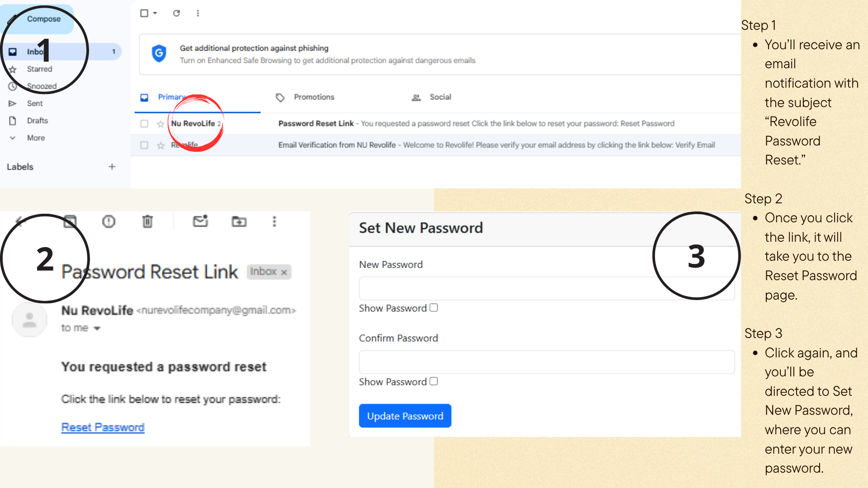
Task: Remove the Inbox label from email
Action: (284, 272)
